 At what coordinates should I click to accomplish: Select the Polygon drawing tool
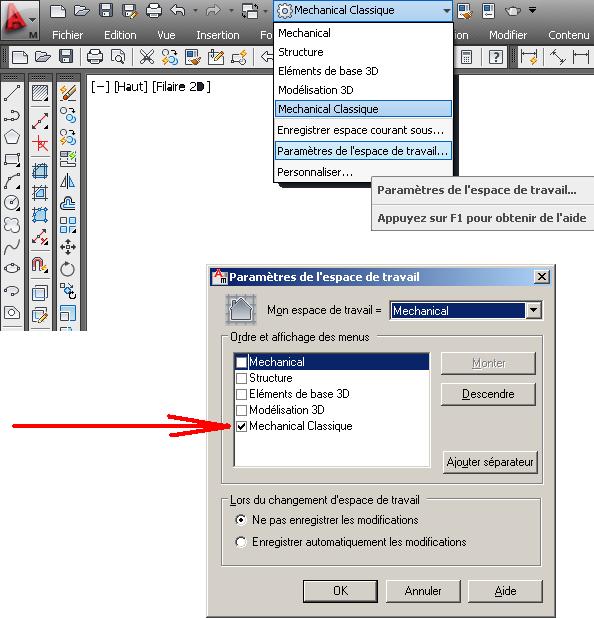12,137
